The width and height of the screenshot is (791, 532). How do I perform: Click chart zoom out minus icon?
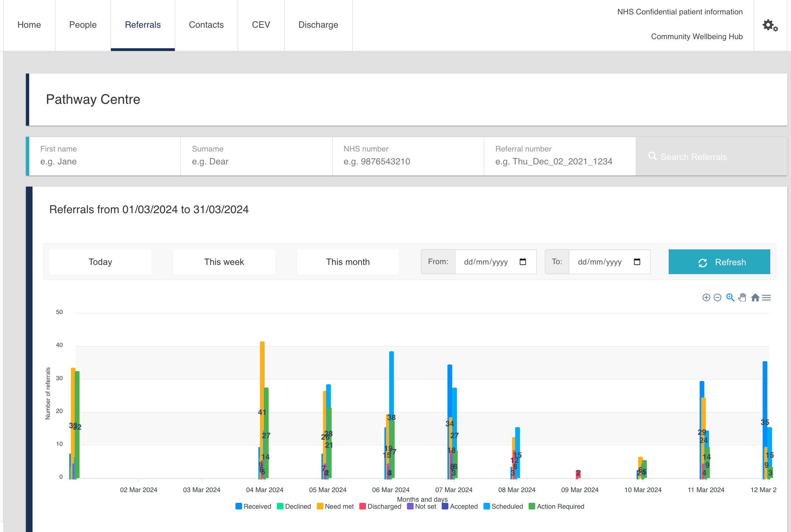pos(717,297)
